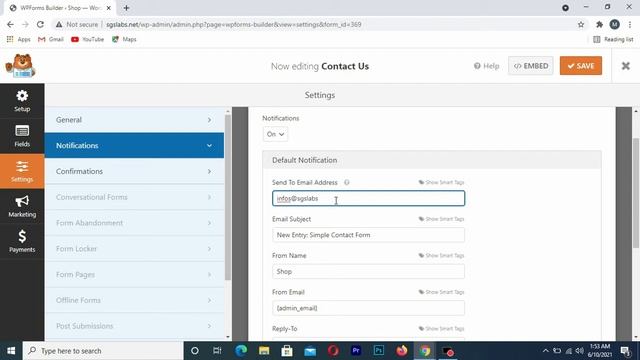
Task: Open the Reading list
Action: [613, 39]
